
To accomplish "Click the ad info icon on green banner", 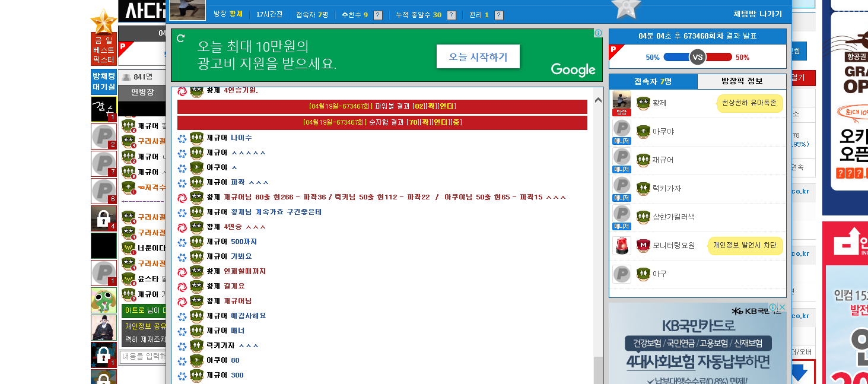I will 599,33.
